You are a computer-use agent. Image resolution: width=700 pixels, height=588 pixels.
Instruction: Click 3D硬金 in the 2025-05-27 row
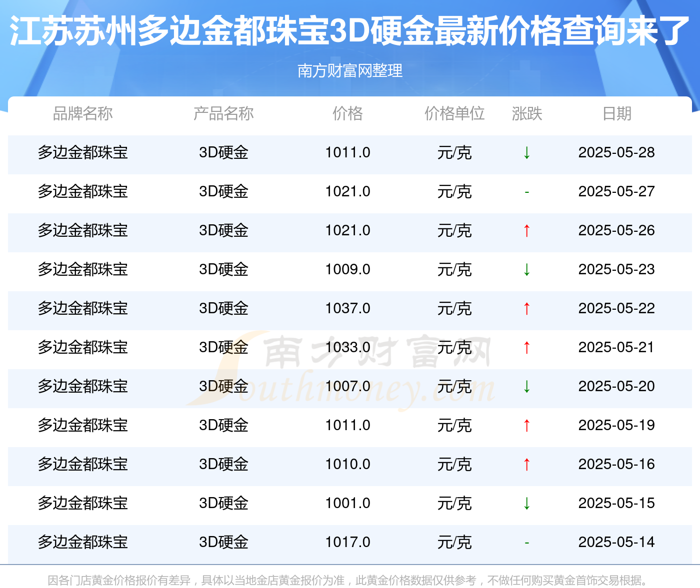[223, 191]
